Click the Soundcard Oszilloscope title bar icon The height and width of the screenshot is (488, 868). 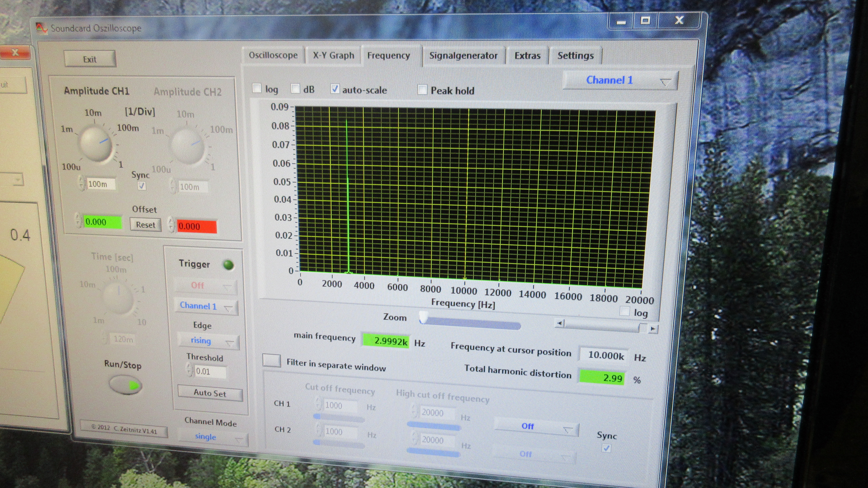[x=42, y=28]
